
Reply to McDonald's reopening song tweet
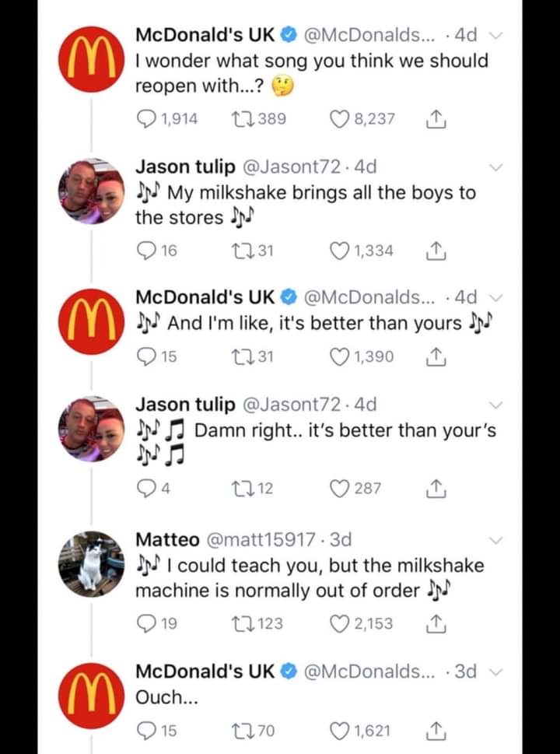pyautogui.click(x=145, y=118)
